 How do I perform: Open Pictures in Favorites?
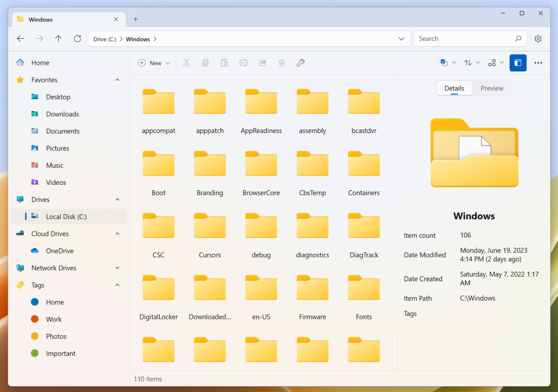69,148
